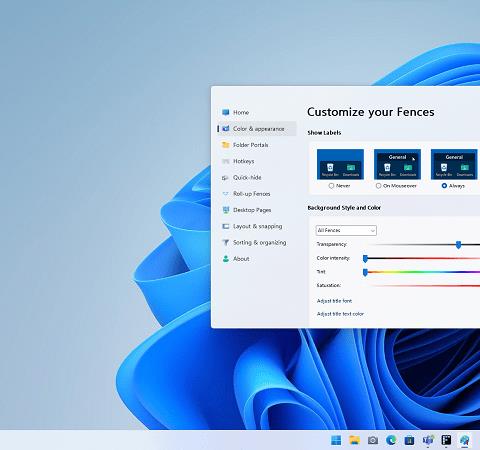Open the Camera app from taskbar
480x450 pixels.
pos(373,440)
